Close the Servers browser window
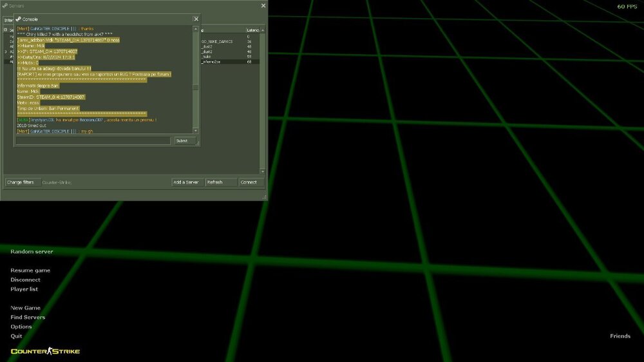This screenshot has height=362, width=644. click(x=263, y=6)
